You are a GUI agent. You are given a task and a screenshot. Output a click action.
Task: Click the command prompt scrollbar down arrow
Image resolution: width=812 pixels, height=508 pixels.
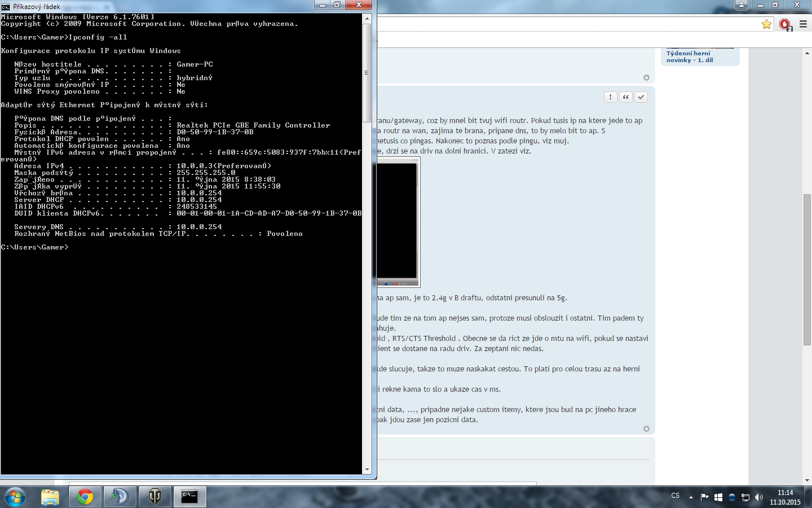click(367, 469)
